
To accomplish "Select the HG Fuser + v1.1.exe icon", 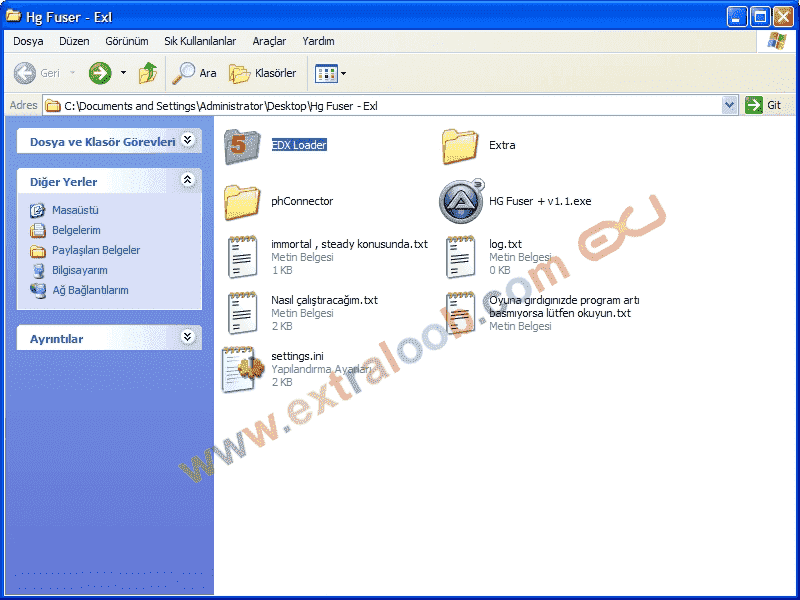I will (x=461, y=202).
